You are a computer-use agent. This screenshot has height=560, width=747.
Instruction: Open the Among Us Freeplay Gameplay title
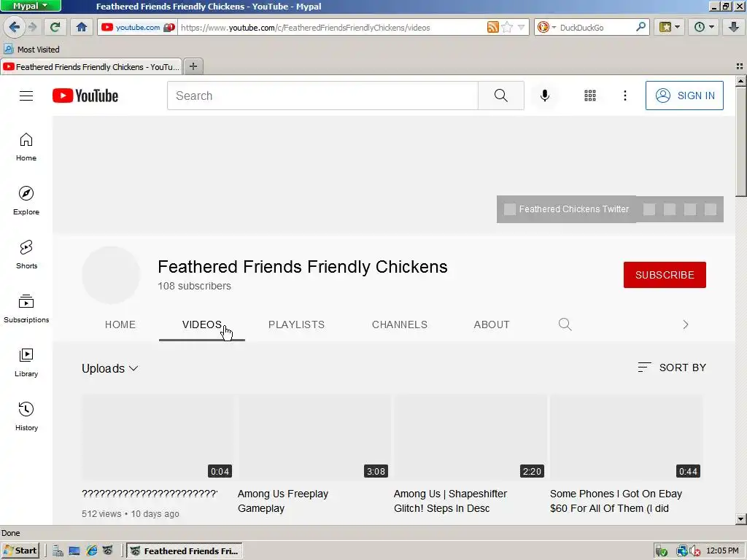[283, 501]
